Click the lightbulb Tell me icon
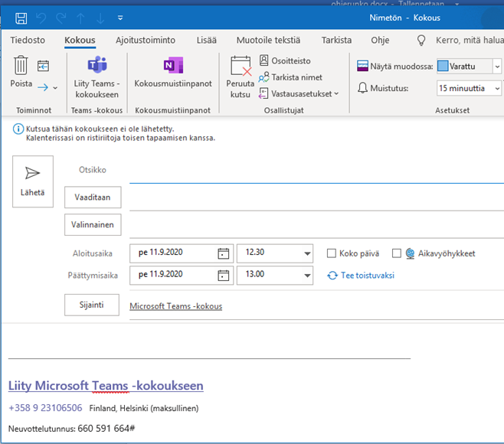Image resolution: width=504 pixels, height=444 pixels. tap(421, 40)
